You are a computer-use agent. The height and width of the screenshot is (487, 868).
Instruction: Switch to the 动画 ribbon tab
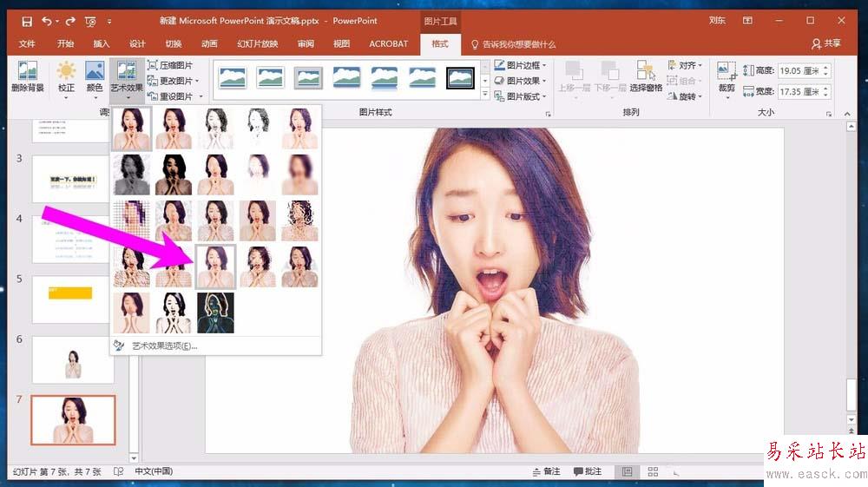(209, 43)
